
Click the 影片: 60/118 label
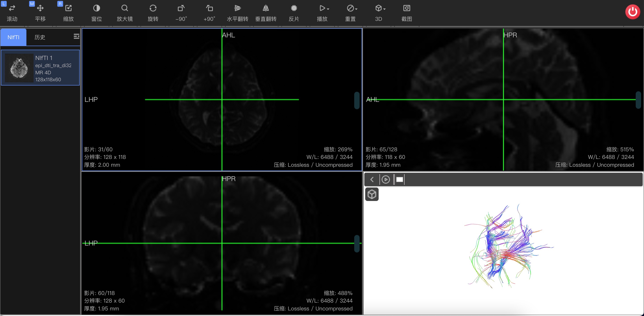click(x=99, y=293)
